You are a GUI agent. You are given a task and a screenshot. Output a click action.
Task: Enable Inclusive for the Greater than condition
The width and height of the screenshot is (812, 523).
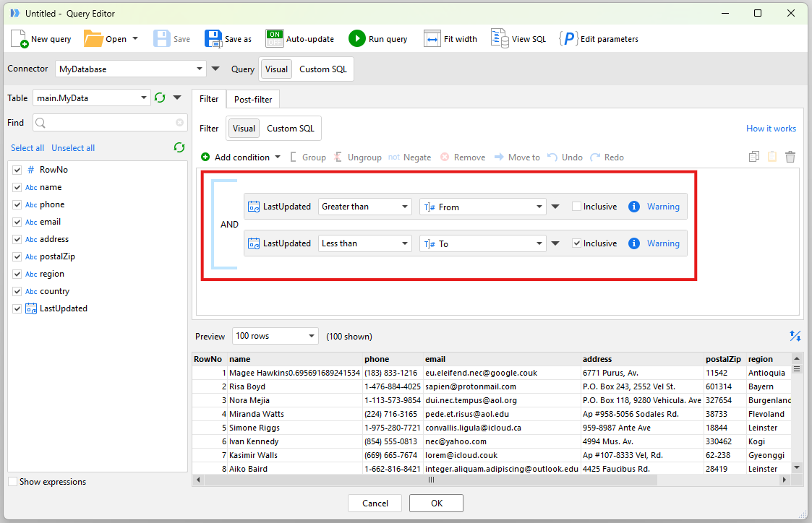(576, 207)
